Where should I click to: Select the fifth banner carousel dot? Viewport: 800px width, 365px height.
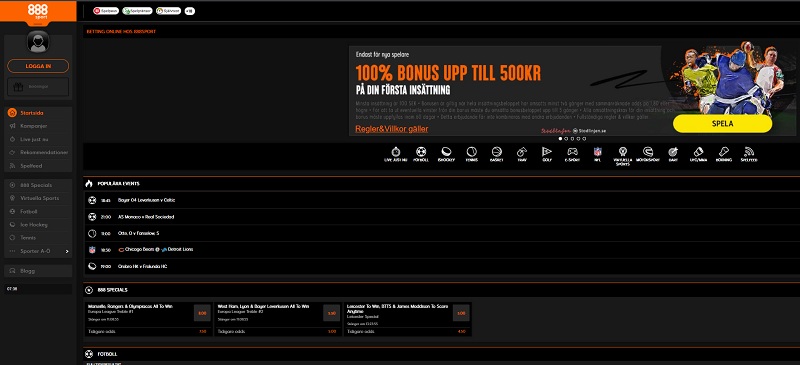click(x=584, y=138)
